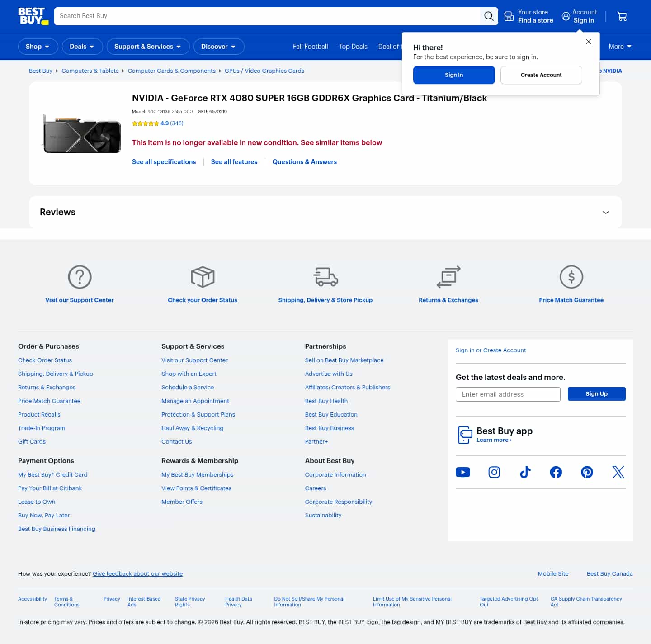
Task: Click the blue Sign In button
Action: pyautogui.click(x=454, y=75)
